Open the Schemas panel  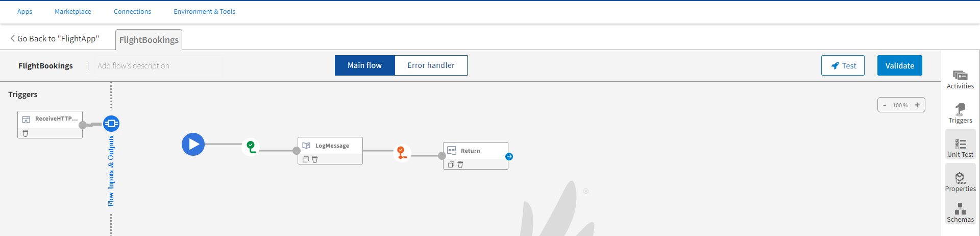coord(960,213)
